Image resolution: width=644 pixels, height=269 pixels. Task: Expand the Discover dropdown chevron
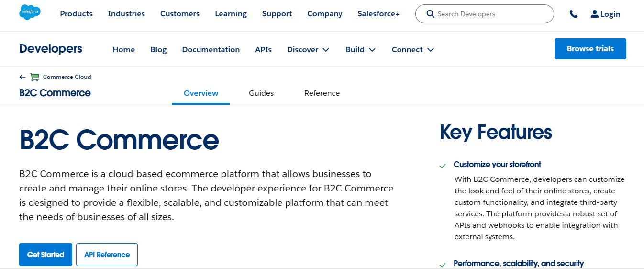click(x=326, y=50)
